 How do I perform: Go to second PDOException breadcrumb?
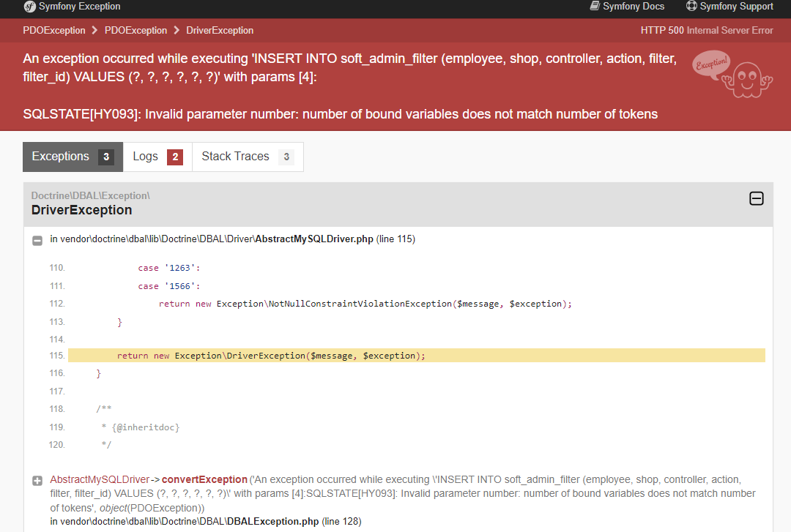(135, 30)
